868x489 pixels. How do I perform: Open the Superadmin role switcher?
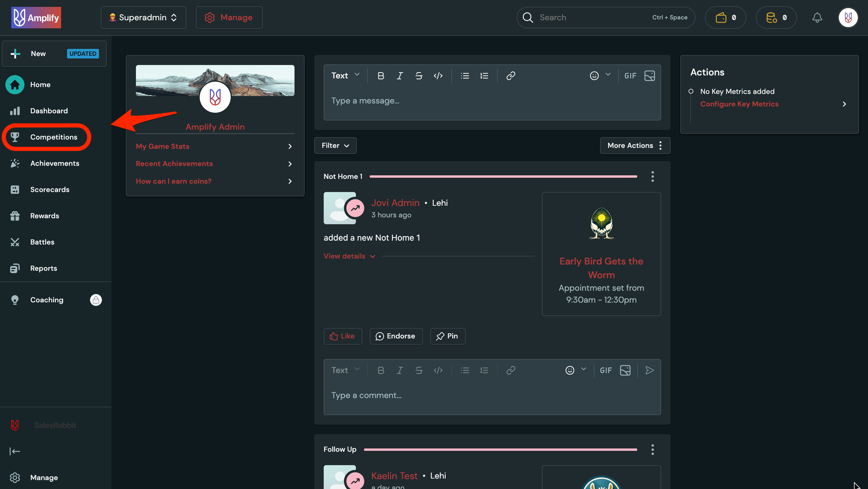(143, 17)
